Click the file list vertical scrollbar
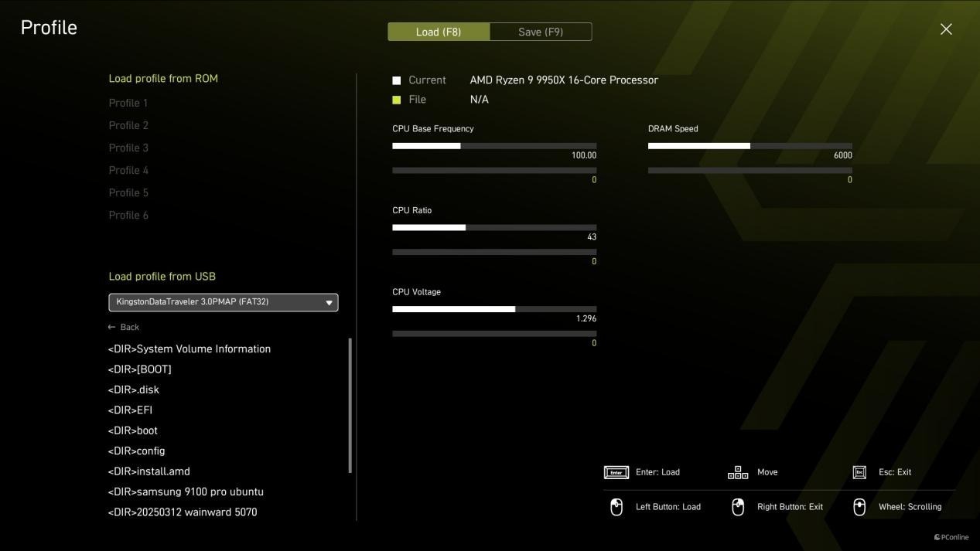This screenshot has width=980, height=551. pyautogui.click(x=350, y=405)
